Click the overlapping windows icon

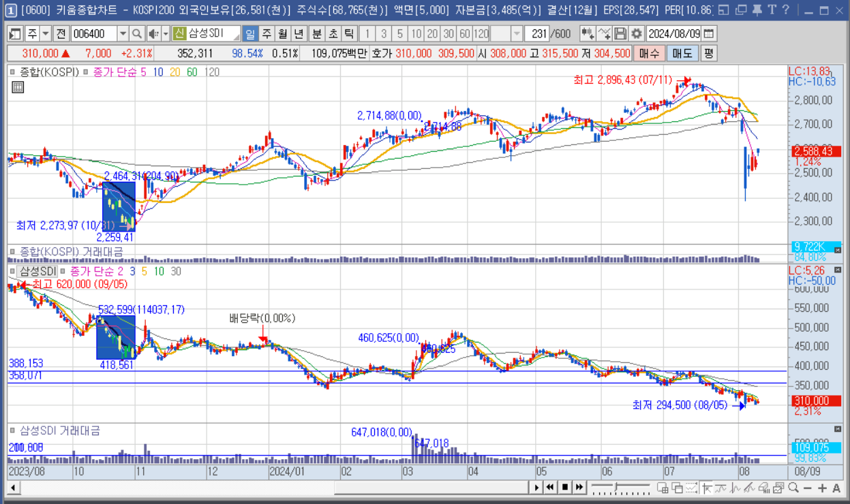pos(677,487)
